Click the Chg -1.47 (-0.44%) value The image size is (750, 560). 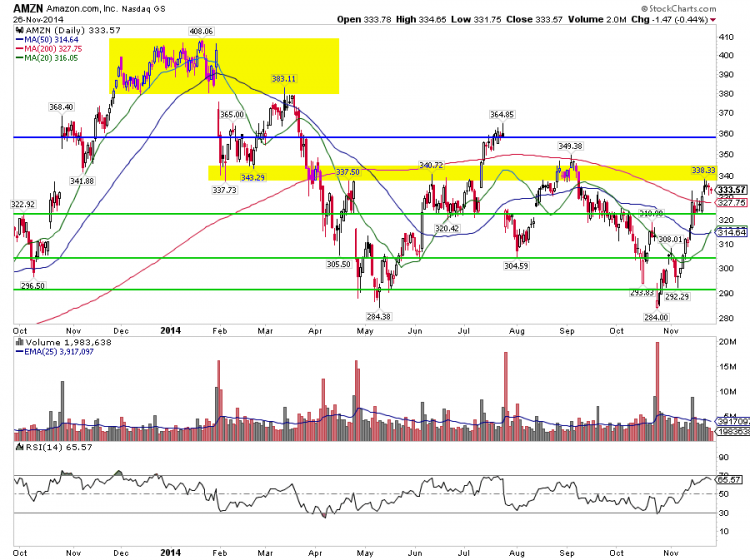(669, 20)
